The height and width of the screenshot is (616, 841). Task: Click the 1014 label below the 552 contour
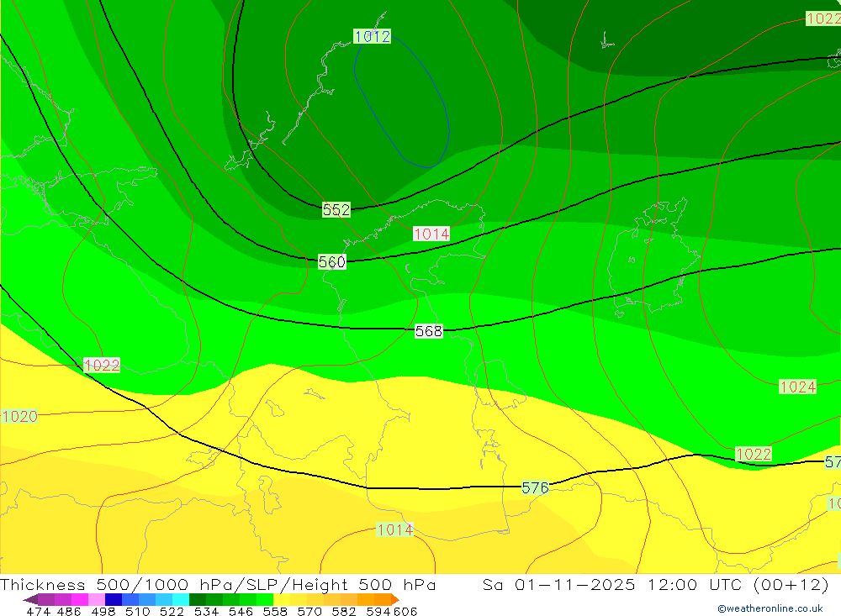(x=431, y=234)
